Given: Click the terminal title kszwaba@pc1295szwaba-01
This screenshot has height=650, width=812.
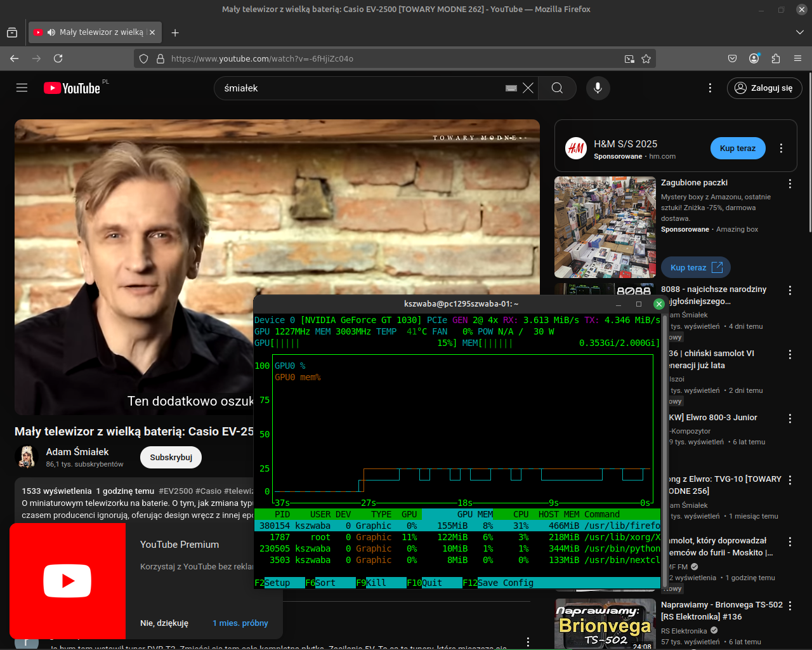Looking at the screenshot, I should [461, 304].
